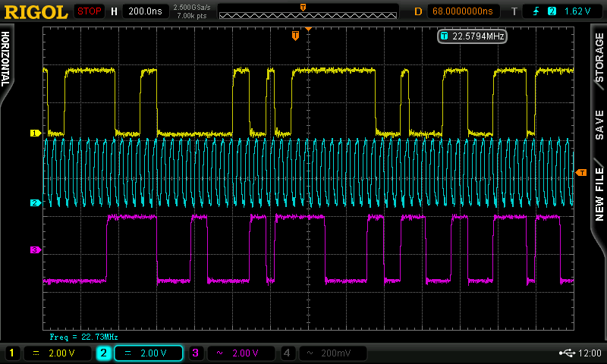Select the 68.0000000ns delay value

pos(463,11)
